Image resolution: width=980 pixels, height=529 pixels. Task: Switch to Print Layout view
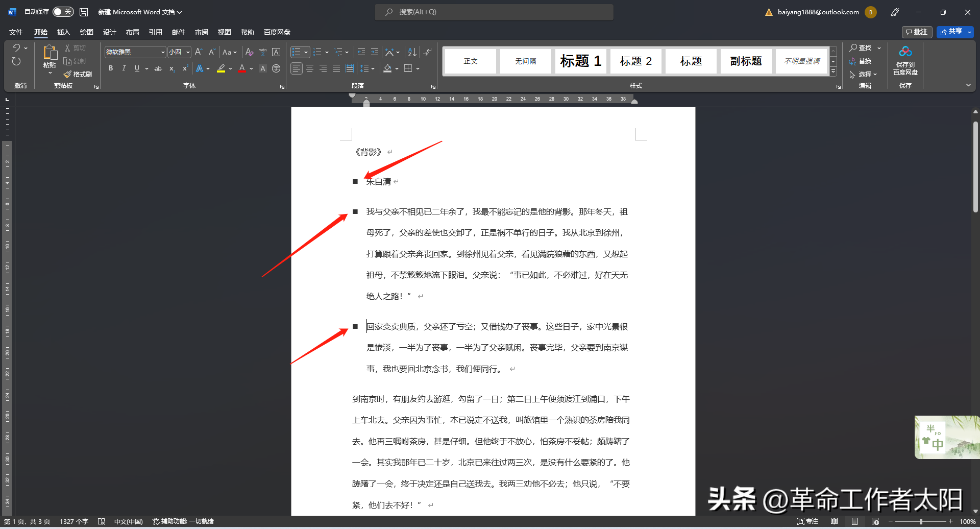click(x=854, y=521)
